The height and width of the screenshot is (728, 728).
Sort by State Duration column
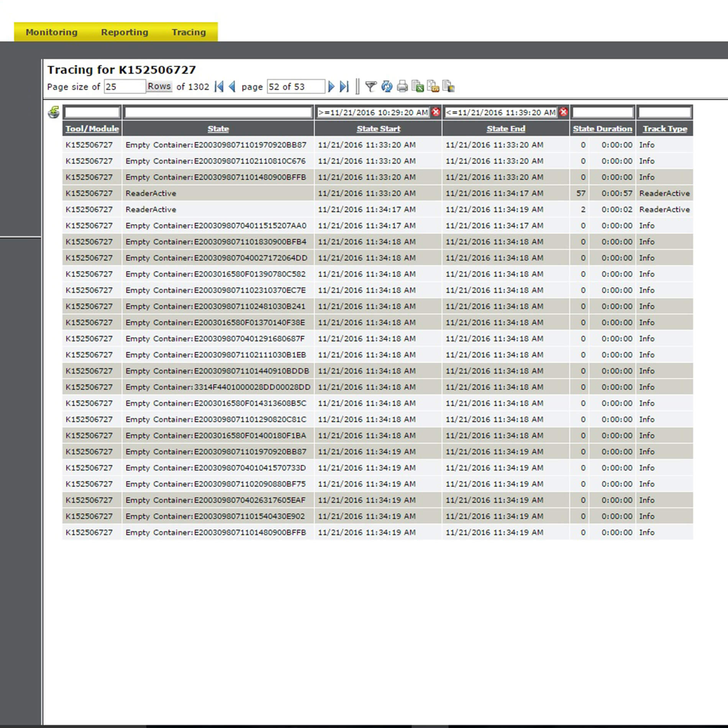(x=602, y=129)
